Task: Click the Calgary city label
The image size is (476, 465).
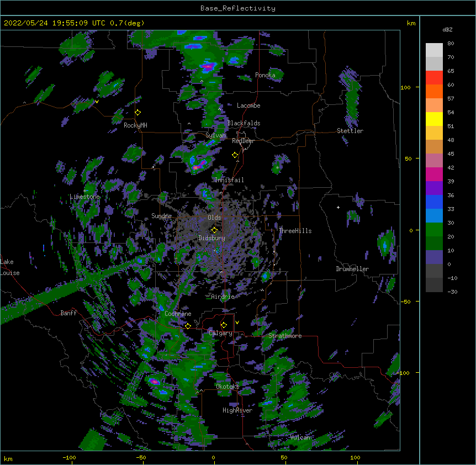Action: (220, 333)
